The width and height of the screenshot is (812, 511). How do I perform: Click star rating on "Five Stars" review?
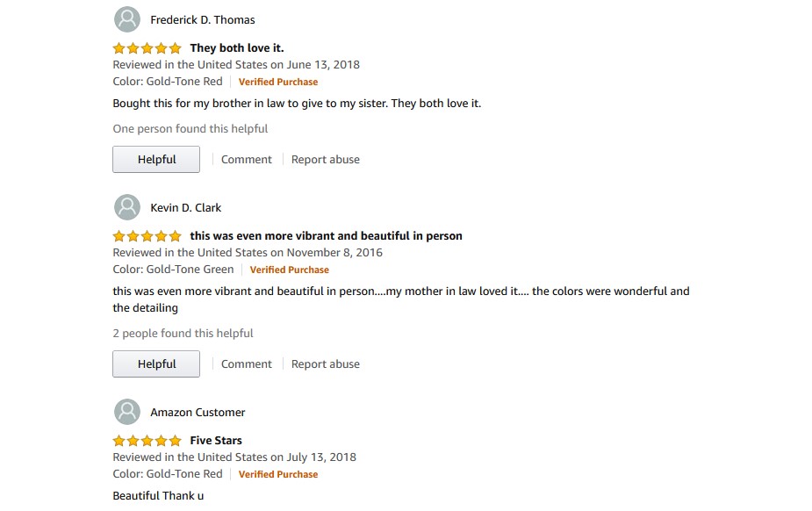point(147,441)
